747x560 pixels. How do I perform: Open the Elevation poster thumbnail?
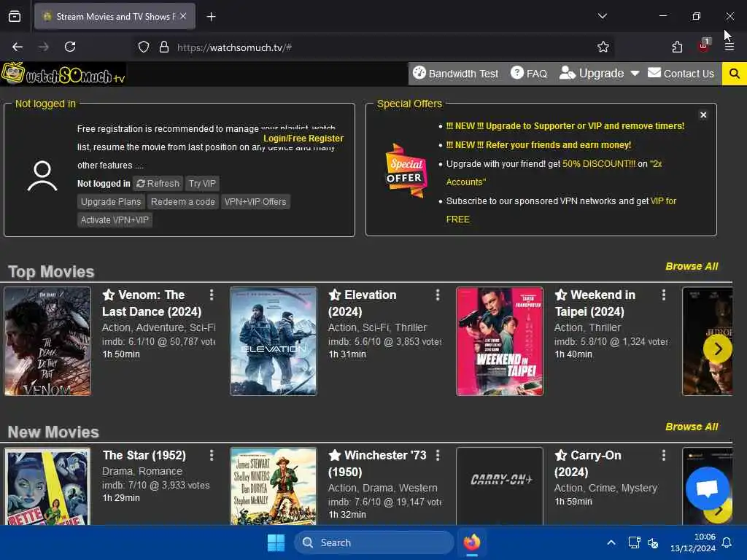pos(274,341)
